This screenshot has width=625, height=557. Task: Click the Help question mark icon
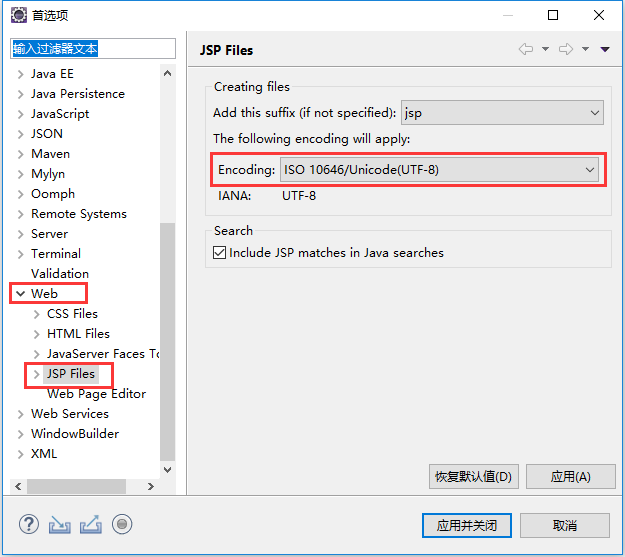click(29, 524)
